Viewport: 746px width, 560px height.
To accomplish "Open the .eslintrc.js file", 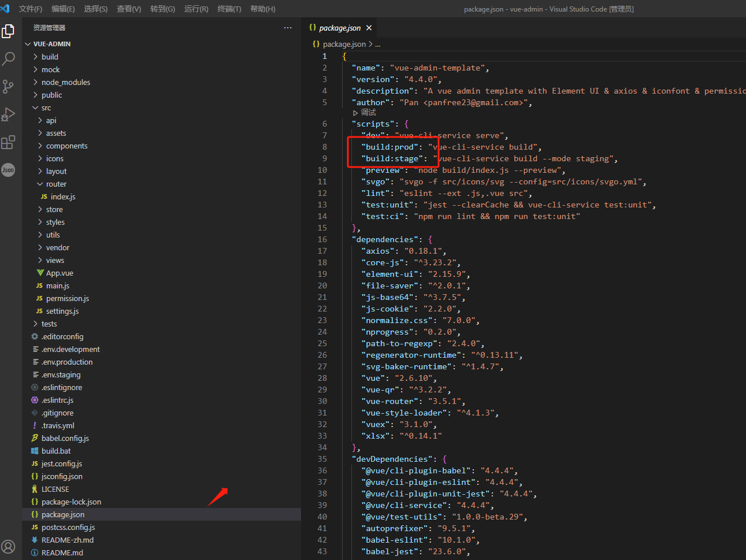I will (x=162, y=400).
